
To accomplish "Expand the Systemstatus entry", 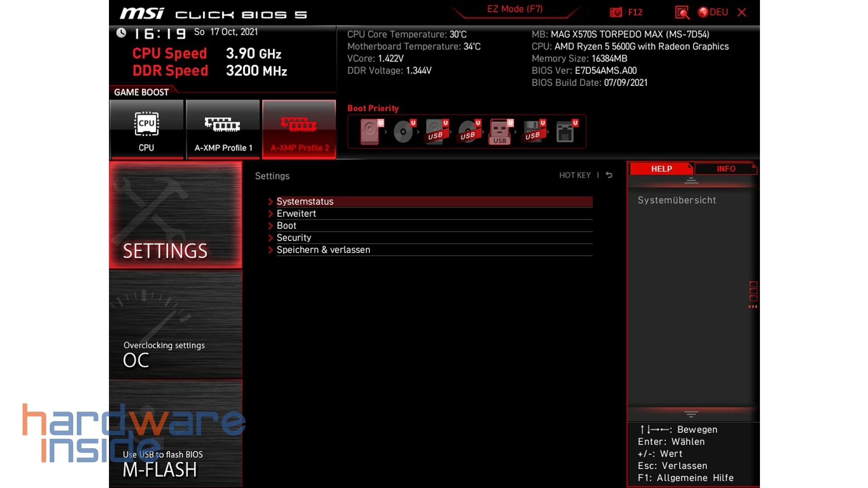I will click(305, 202).
